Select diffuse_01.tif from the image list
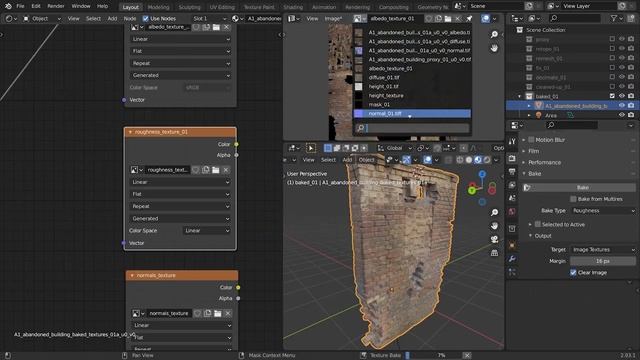 pyautogui.click(x=412, y=77)
